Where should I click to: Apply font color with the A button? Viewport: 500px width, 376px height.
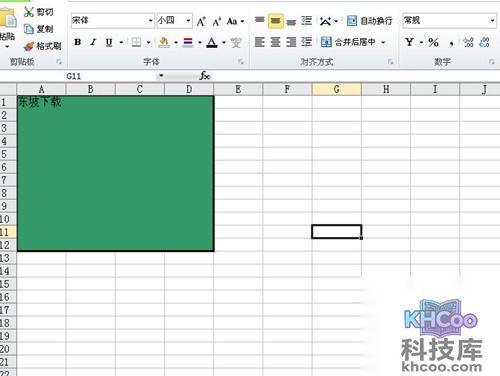[x=212, y=42]
